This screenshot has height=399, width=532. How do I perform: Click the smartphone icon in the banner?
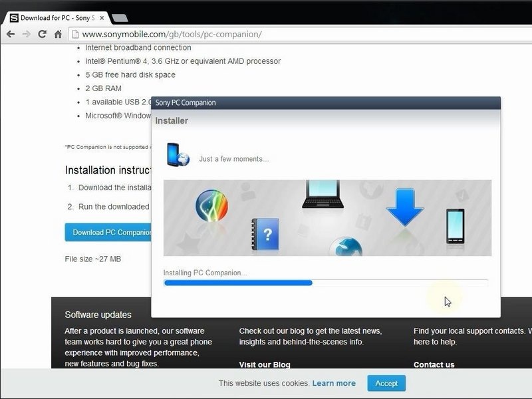pyautogui.click(x=456, y=226)
